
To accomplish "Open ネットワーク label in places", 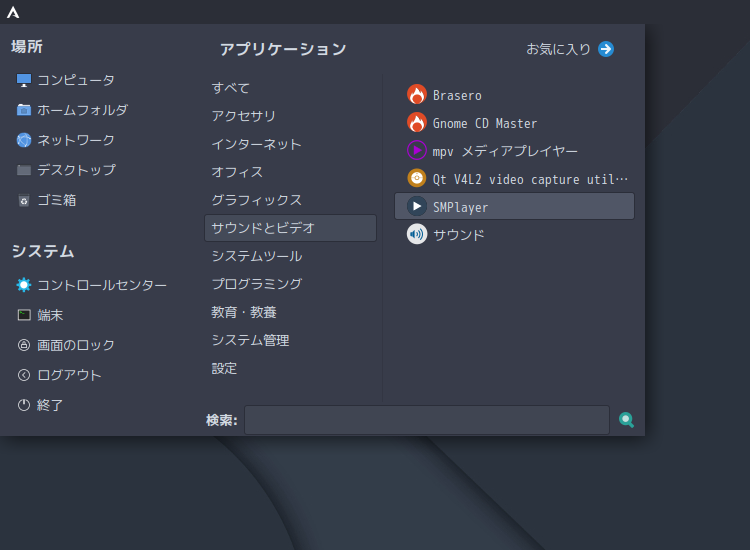I will tap(76, 140).
